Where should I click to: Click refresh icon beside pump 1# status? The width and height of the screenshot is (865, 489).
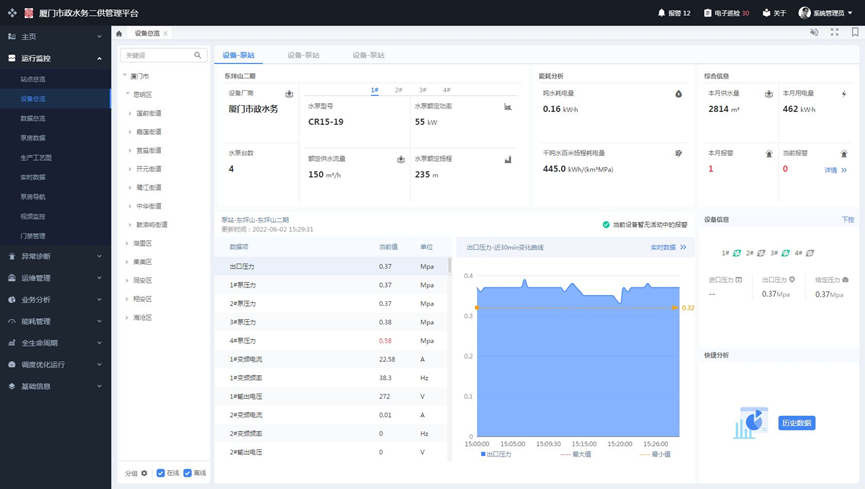(737, 253)
